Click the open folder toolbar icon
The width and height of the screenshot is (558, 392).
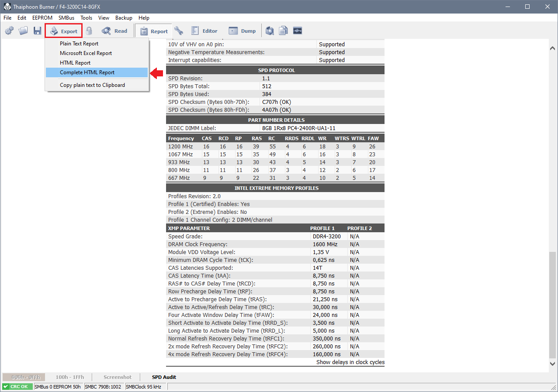pyautogui.click(x=23, y=31)
